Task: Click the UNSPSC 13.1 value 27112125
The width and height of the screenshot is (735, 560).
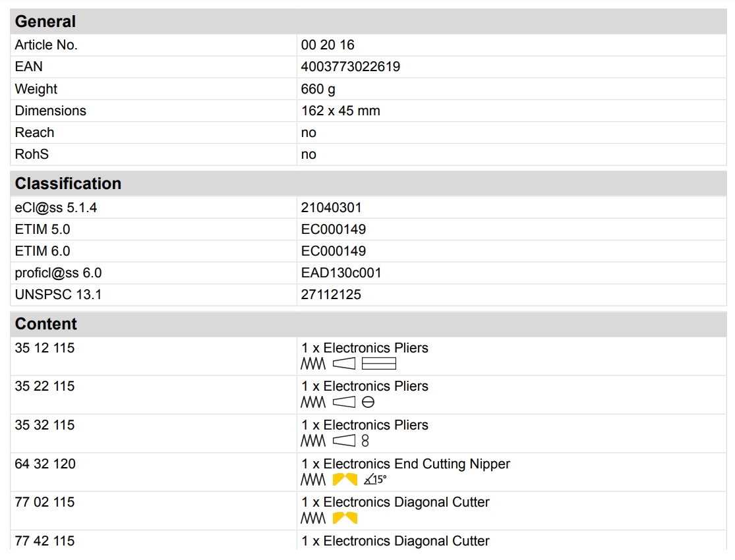Action: click(331, 294)
